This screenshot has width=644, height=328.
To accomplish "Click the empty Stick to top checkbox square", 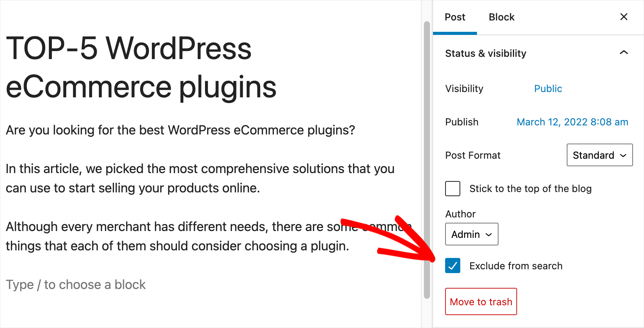I will point(452,189).
